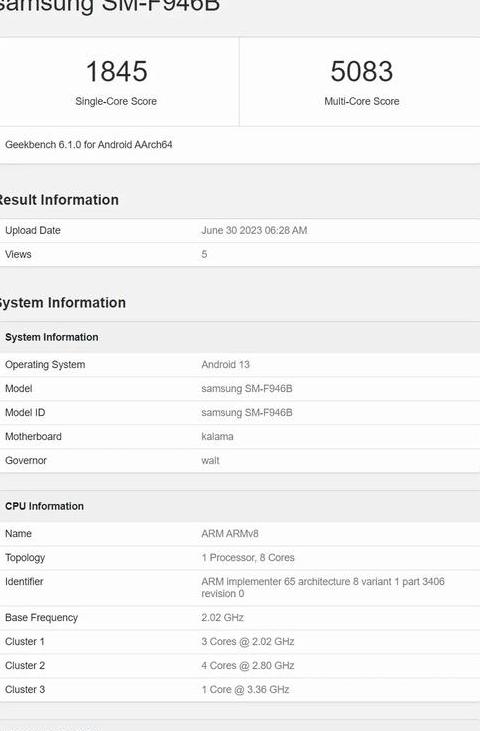The image size is (480, 731).
Task: Click the 3 Cores @ 2.02 GHz value
Action: pyautogui.click(x=248, y=641)
